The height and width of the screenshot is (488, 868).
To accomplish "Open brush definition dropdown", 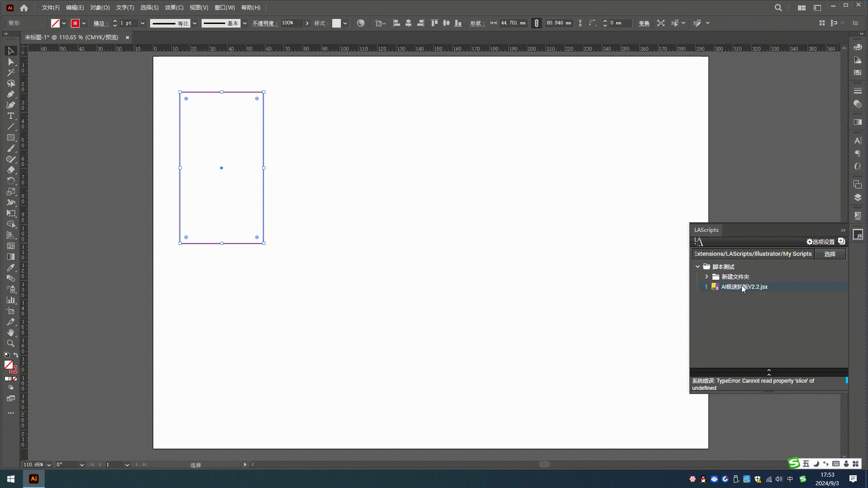I will coord(245,23).
